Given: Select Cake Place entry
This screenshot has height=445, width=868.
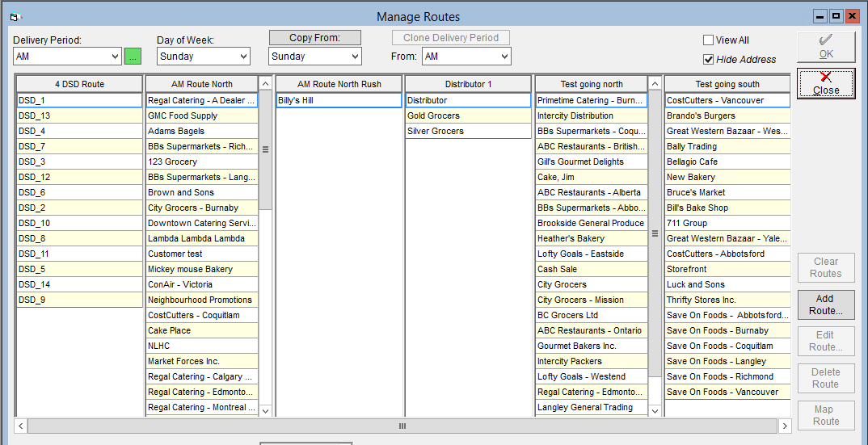Looking at the screenshot, I should (202, 330).
